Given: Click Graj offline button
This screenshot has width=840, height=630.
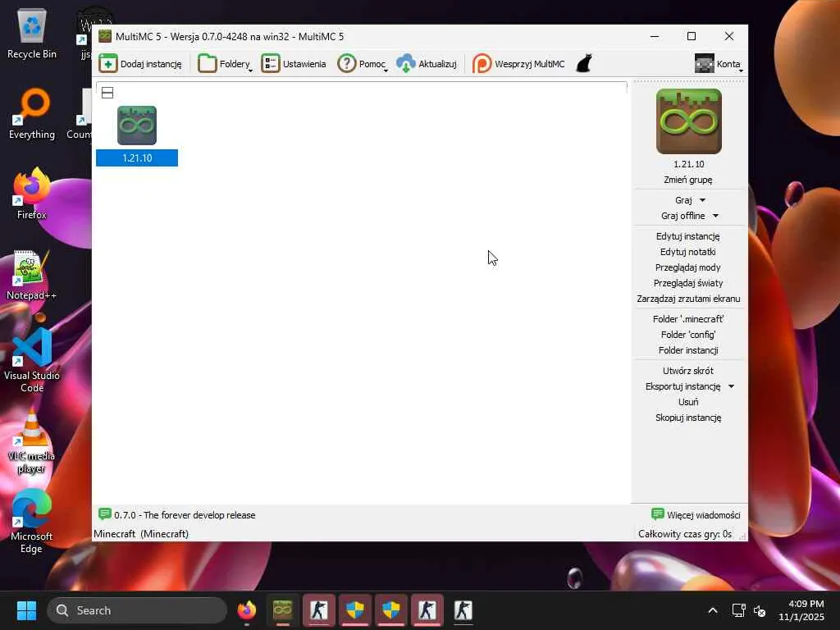Looking at the screenshot, I should (682, 216).
